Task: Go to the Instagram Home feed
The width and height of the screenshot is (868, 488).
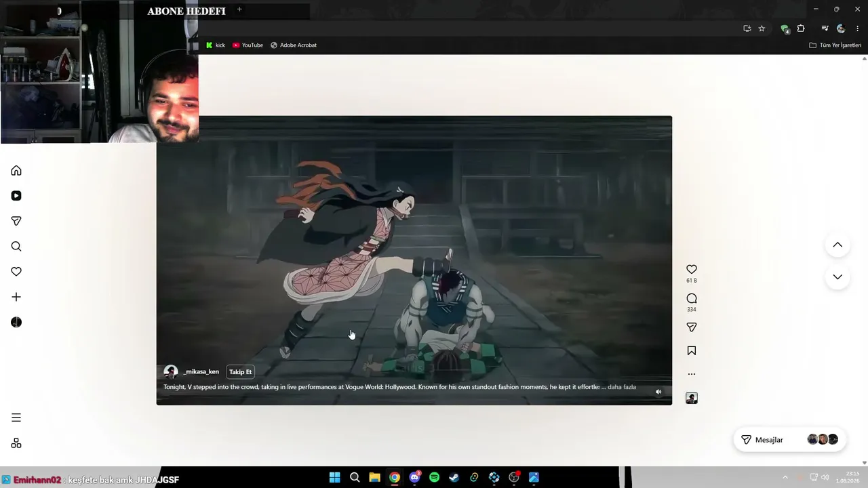Action: (x=16, y=171)
